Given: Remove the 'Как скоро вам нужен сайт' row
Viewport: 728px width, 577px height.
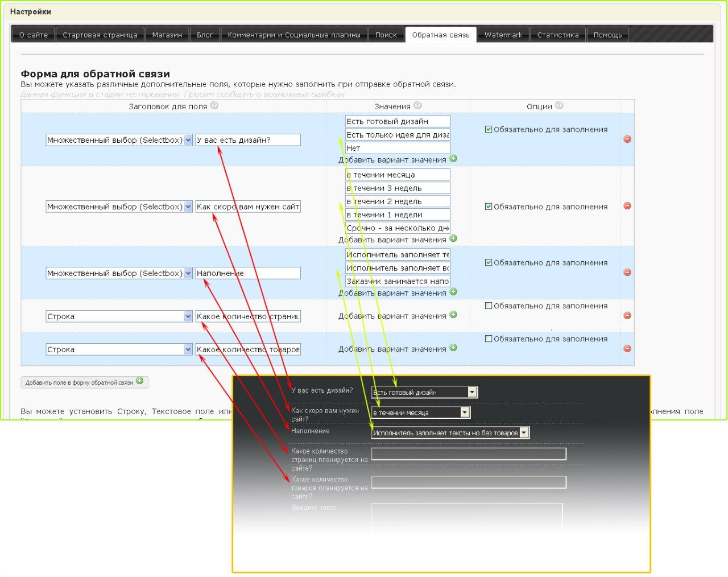Looking at the screenshot, I should 627,206.
